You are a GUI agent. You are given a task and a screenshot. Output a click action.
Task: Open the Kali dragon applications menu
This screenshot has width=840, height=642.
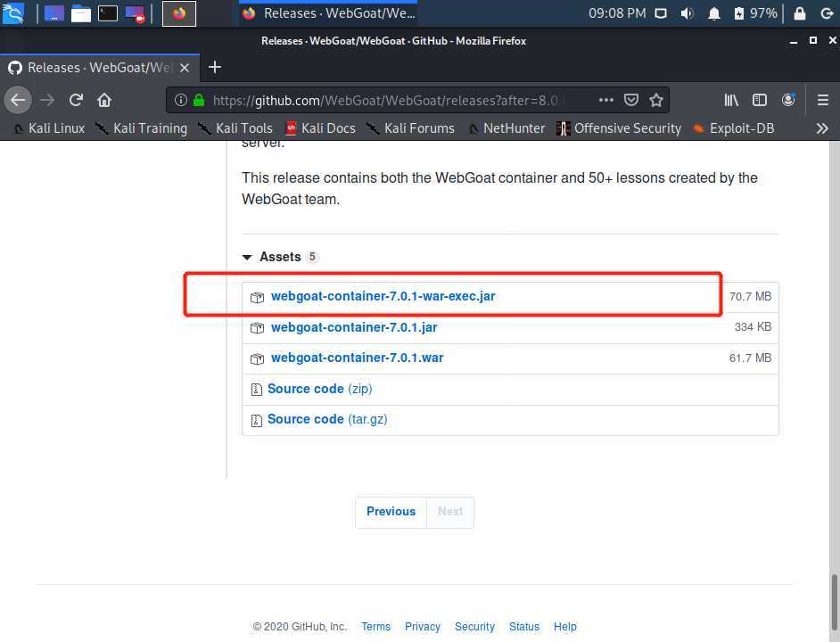(12, 13)
